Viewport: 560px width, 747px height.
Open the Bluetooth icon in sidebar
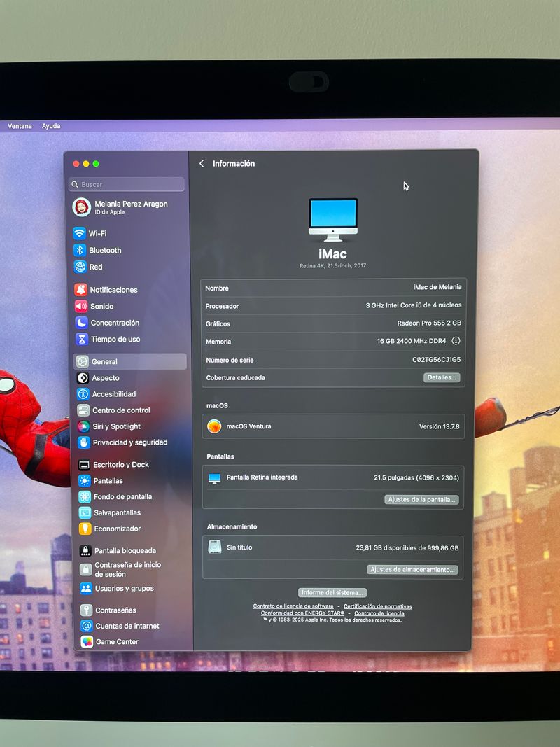tap(80, 250)
